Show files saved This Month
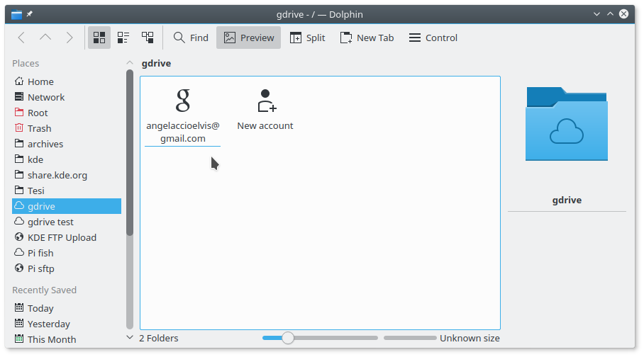 tap(67, 339)
